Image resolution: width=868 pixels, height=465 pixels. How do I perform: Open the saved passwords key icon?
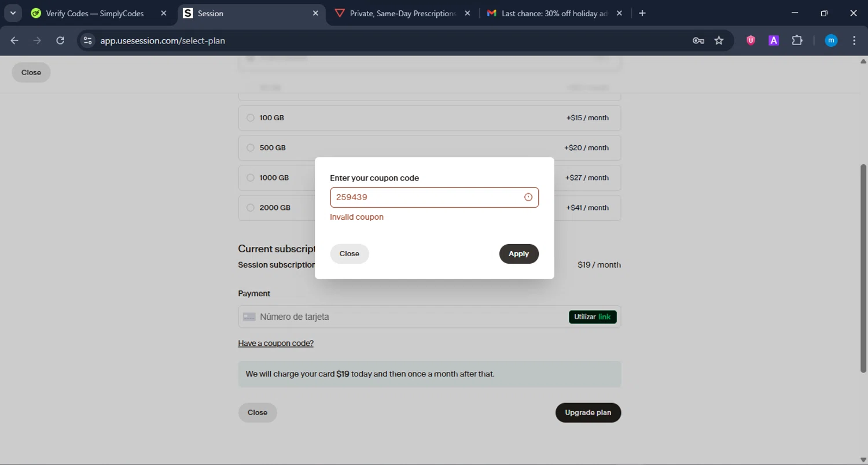pos(698,40)
